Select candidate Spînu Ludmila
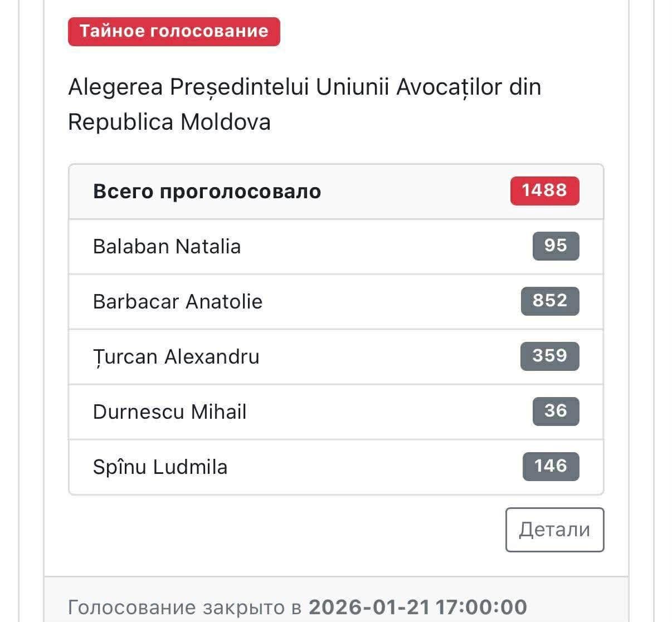Image resolution: width=672 pixels, height=622 pixels. [x=160, y=467]
